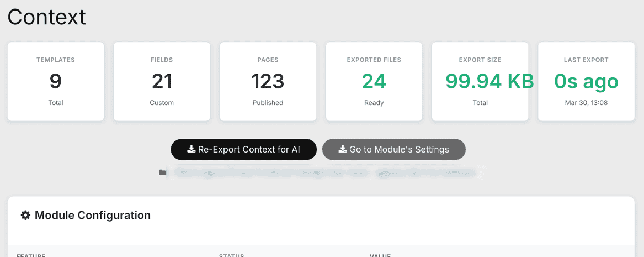
Task: Click the Exported Files count of 24
Action: coord(374,82)
